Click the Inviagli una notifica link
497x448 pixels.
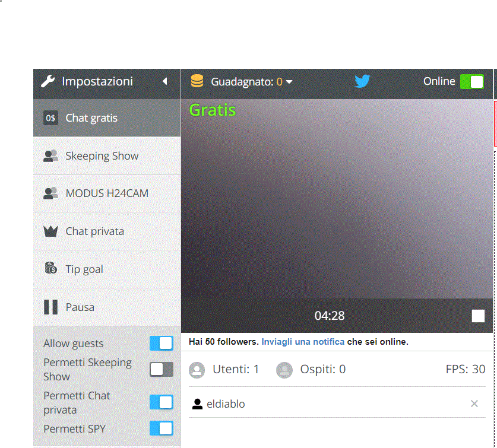pos(303,342)
